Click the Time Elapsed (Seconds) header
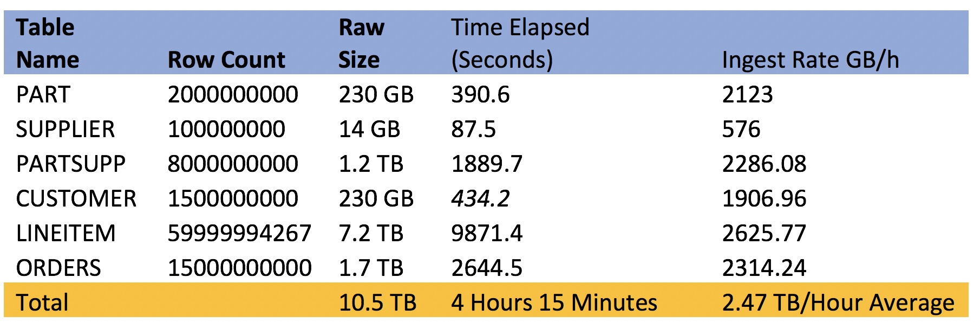980x322 pixels. (x=520, y=43)
